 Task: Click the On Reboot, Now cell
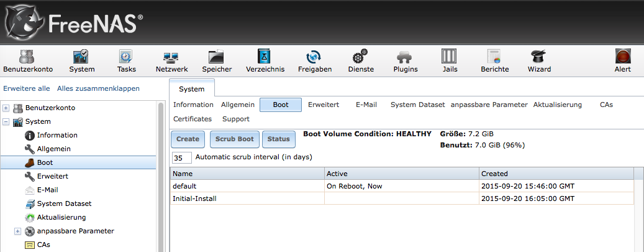coord(402,186)
